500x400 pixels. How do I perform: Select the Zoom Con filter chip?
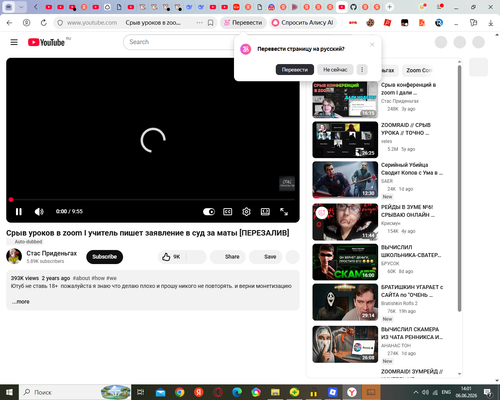click(418, 70)
